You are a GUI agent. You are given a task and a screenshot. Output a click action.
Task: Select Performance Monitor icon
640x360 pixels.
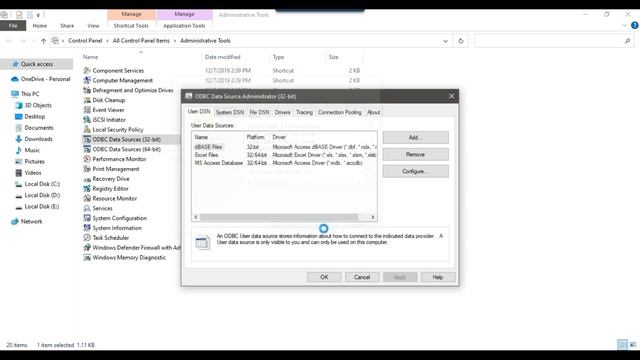click(87, 159)
